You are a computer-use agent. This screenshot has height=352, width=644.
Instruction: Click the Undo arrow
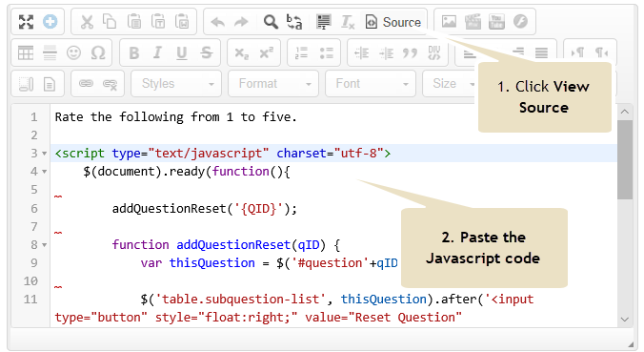217,22
